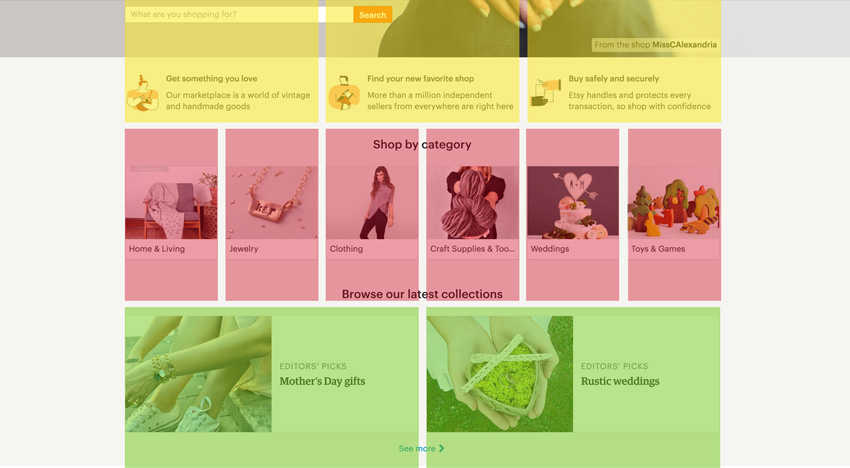Click the shopkeeper illustration icon

[x=344, y=93]
